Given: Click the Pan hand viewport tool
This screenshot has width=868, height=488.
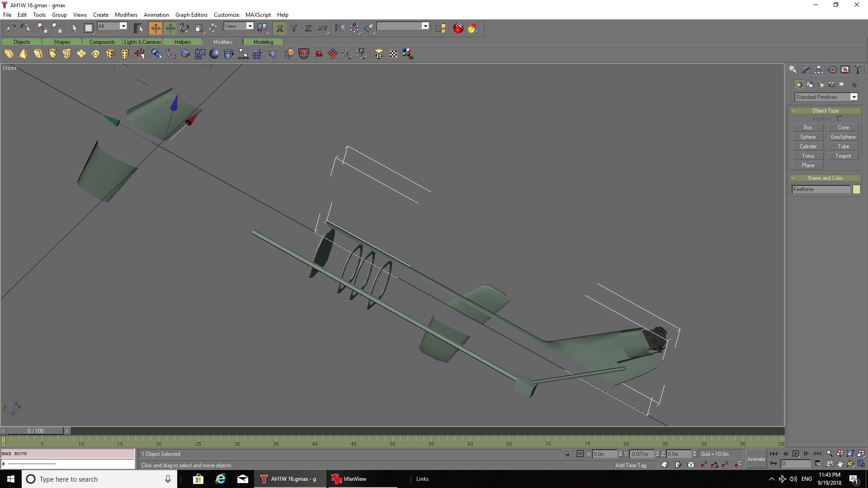Looking at the screenshot, I should (x=840, y=464).
